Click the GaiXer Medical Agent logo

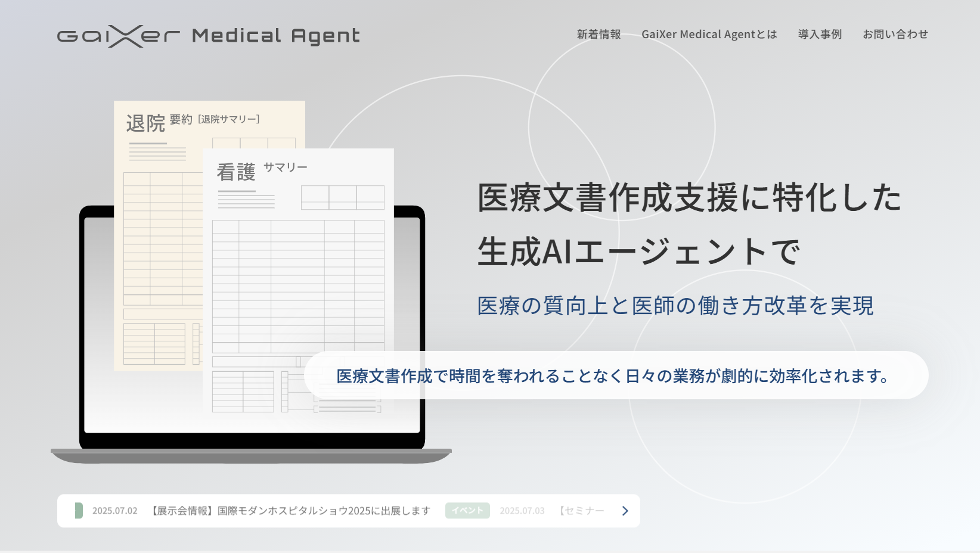[x=208, y=36]
